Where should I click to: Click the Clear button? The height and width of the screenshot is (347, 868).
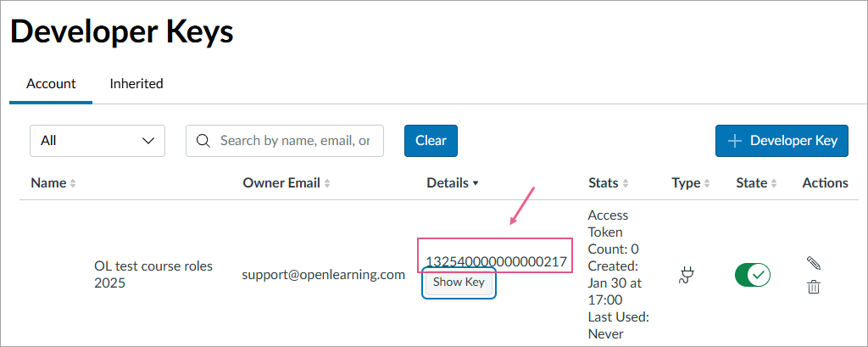(431, 141)
